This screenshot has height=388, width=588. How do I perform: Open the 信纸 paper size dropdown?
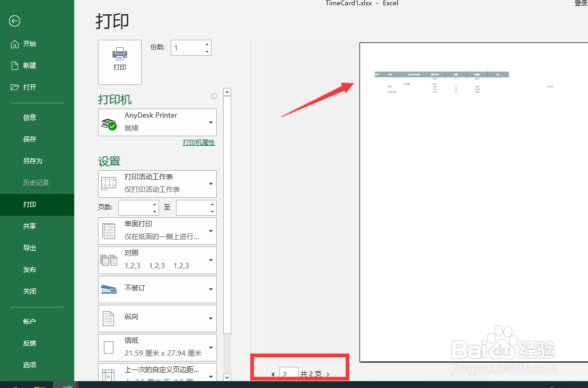point(210,348)
